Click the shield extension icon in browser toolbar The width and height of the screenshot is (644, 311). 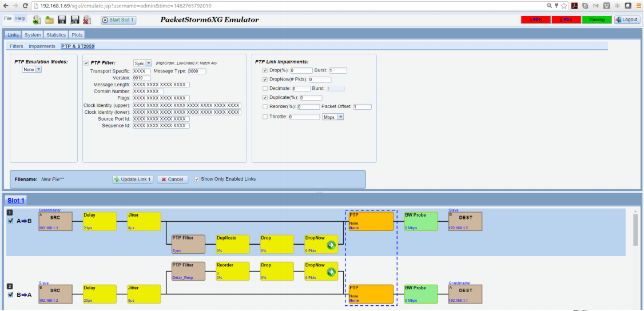[607, 6]
